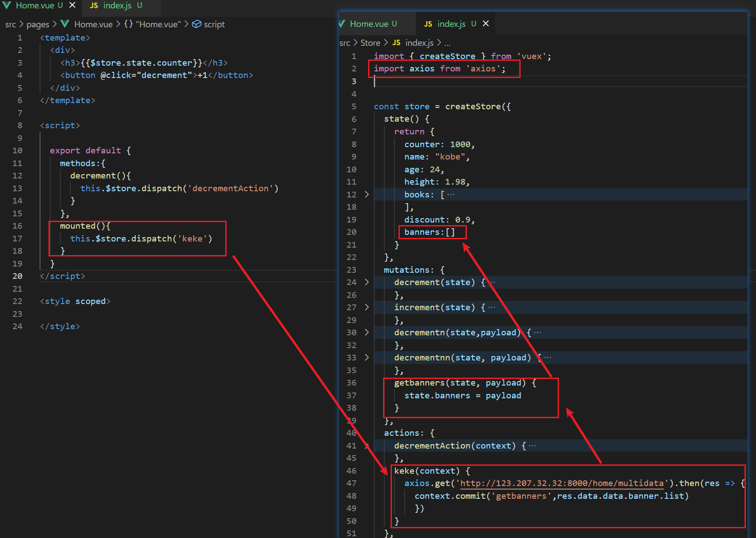
Task: Click folded ellipsis after decrementAction(context)
Action: tap(533, 445)
